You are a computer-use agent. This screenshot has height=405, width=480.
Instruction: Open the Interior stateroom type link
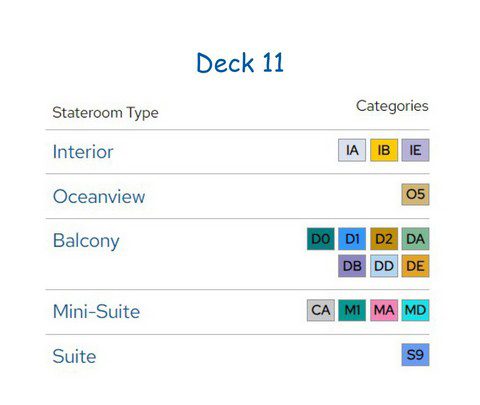tap(83, 152)
